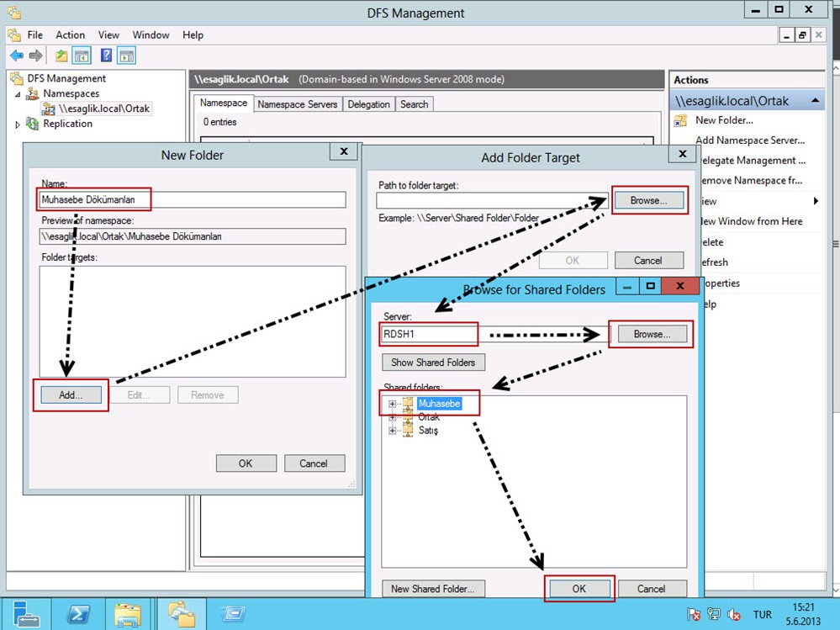Click Add... in the New Folder dialog
Image resolution: width=840 pixels, height=630 pixels.
coord(71,394)
